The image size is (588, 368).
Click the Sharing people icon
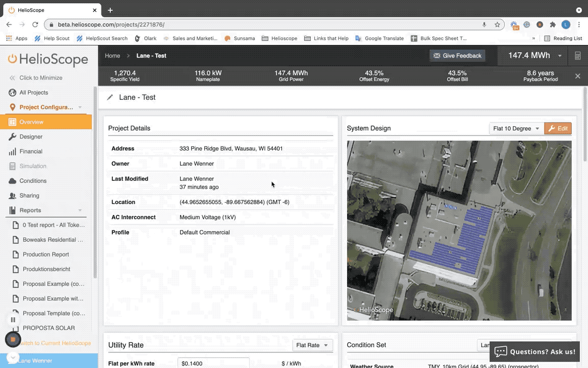point(12,196)
